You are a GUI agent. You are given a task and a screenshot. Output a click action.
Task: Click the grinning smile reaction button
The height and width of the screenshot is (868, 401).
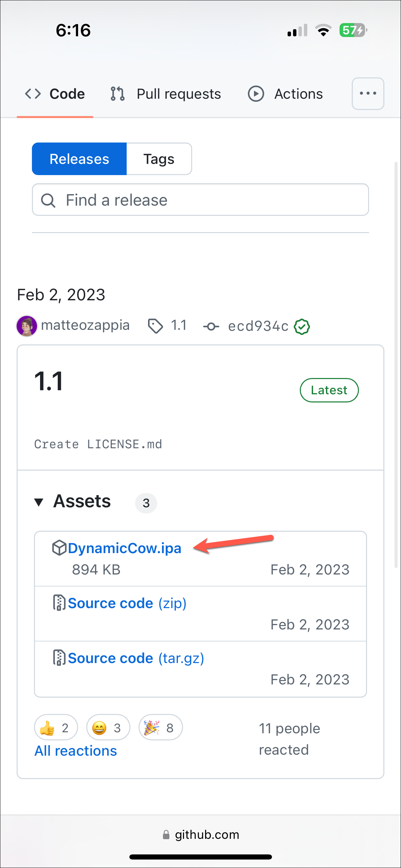108,728
